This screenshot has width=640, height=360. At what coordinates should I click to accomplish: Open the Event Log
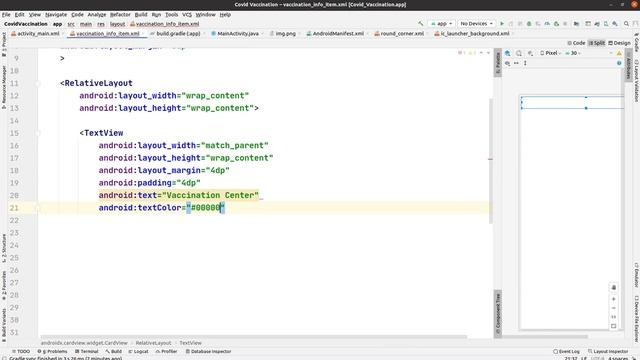click(x=566, y=351)
